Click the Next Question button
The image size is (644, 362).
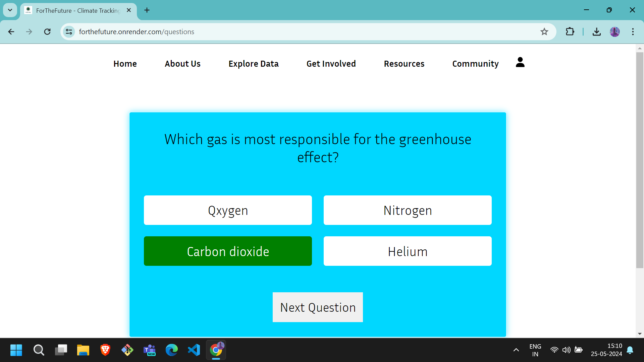point(318,307)
